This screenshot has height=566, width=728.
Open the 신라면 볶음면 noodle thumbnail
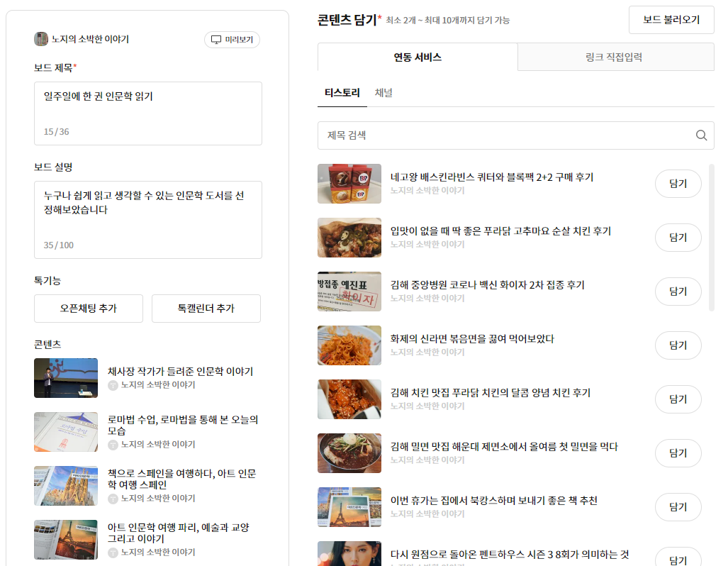pyautogui.click(x=349, y=345)
